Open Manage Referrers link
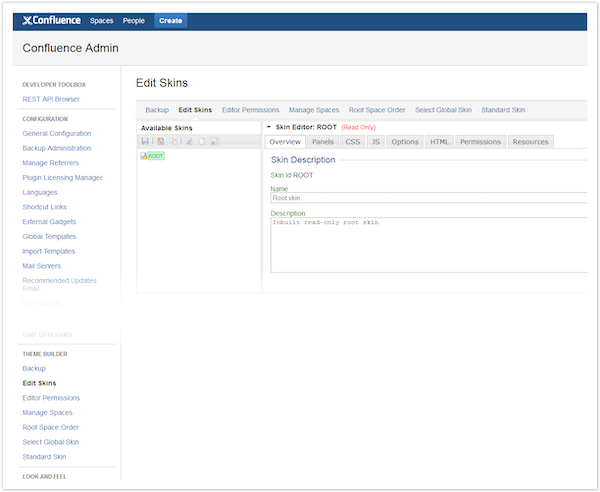600x492 pixels. (51, 163)
